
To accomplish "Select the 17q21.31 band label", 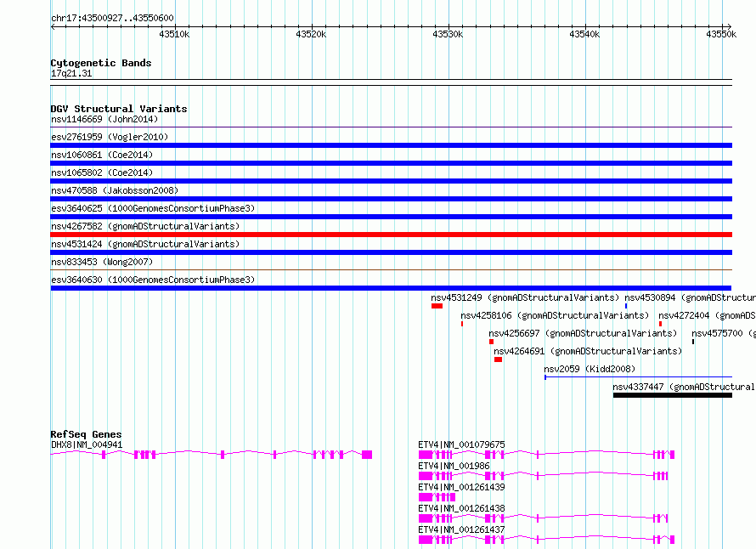I will click(71, 73).
